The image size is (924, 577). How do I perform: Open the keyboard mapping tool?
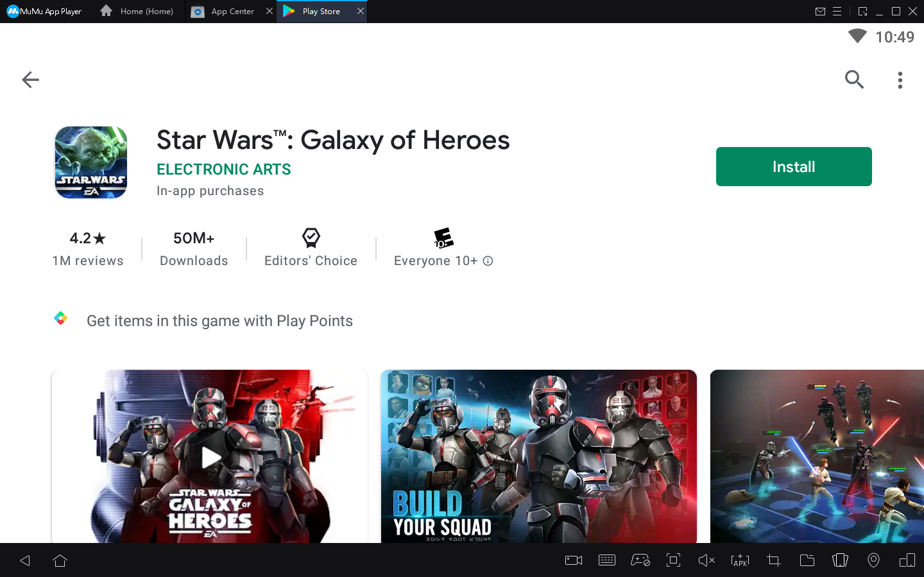pyautogui.click(x=607, y=561)
